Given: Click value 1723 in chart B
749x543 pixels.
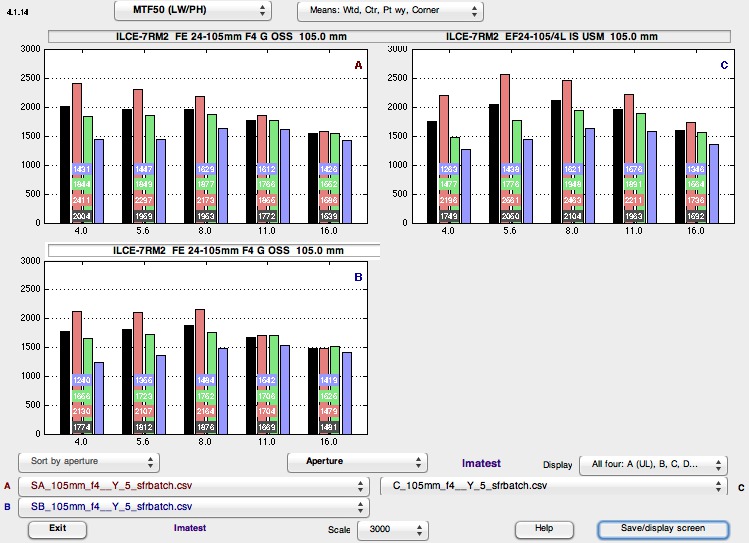Looking at the screenshot, I should [143, 396].
